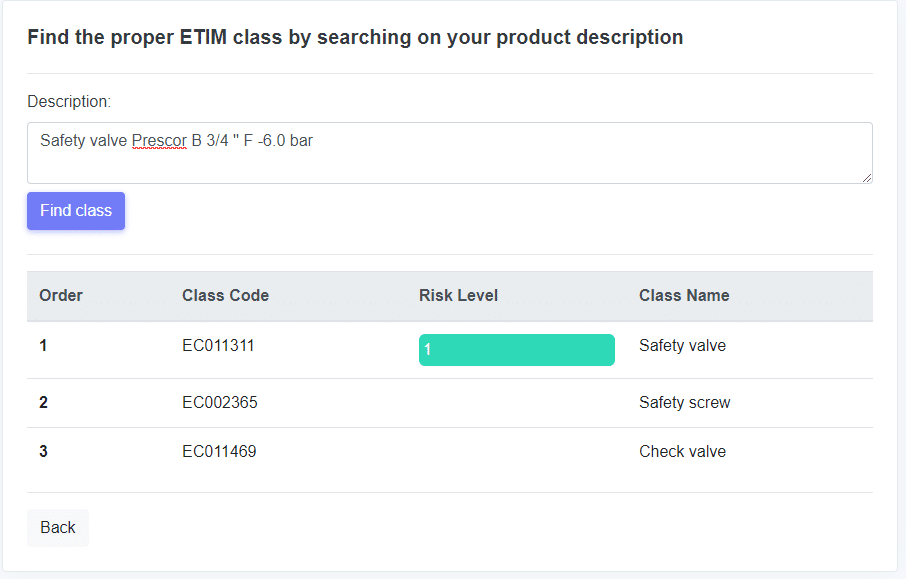
Task: Go back using the Back button
Action: click(58, 528)
